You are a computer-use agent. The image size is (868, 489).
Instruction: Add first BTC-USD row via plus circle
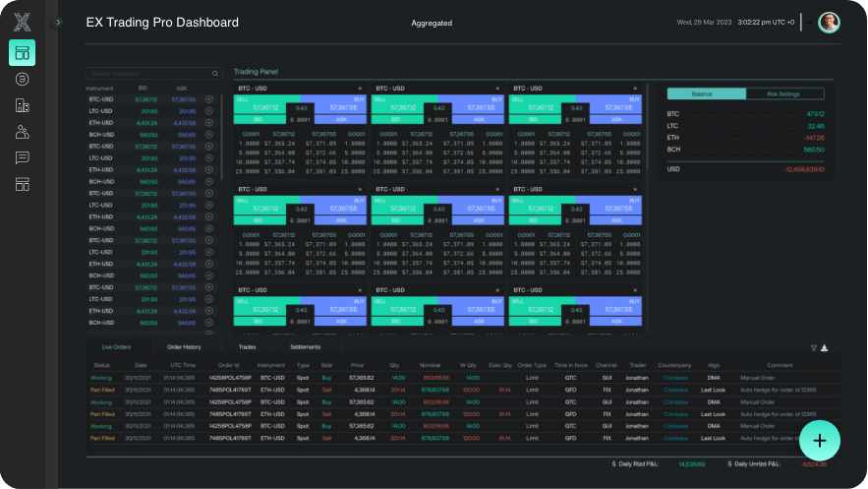tap(208, 99)
